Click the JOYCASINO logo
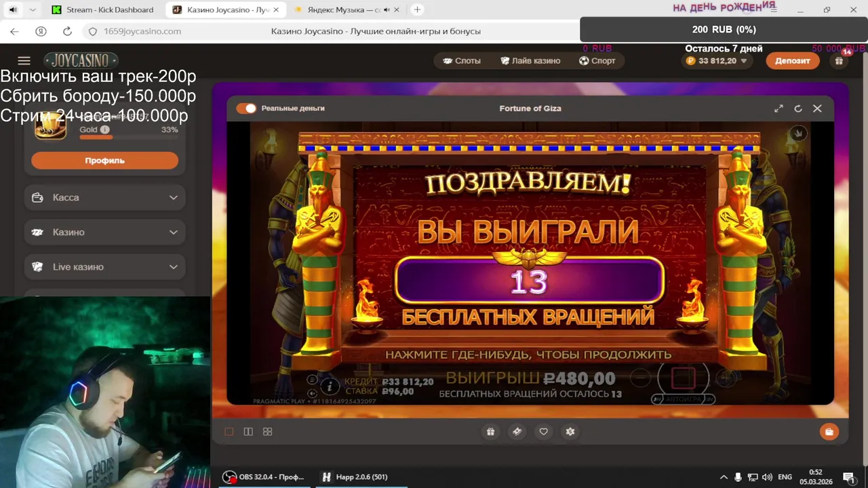The height and width of the screenshot is (488, 868). [x=81, y=60]
